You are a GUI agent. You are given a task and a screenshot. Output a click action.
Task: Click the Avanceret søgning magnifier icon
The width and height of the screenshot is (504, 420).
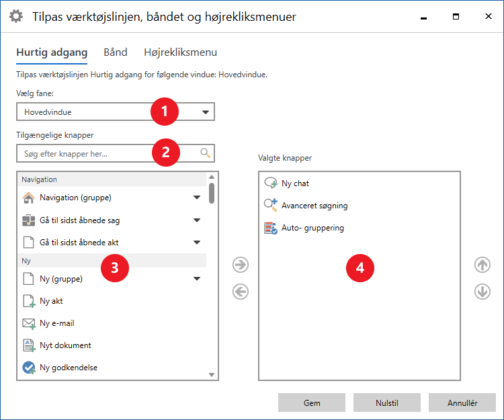(271, 205)
